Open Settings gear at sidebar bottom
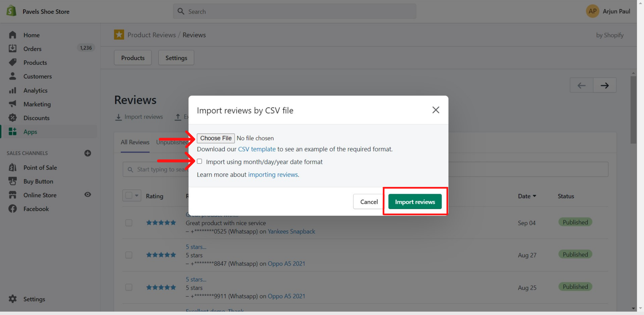This screenshot has width=644, height=315. click(x=13, y=299)
